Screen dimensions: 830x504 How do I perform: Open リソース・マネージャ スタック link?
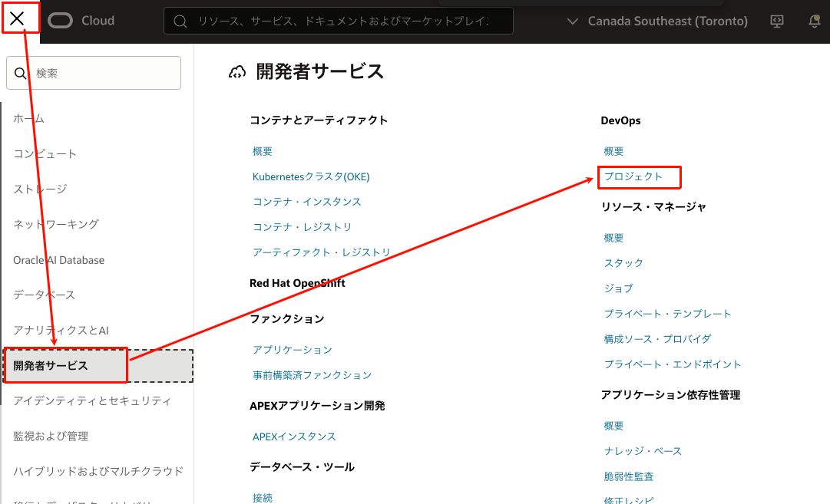click(623, 263)
